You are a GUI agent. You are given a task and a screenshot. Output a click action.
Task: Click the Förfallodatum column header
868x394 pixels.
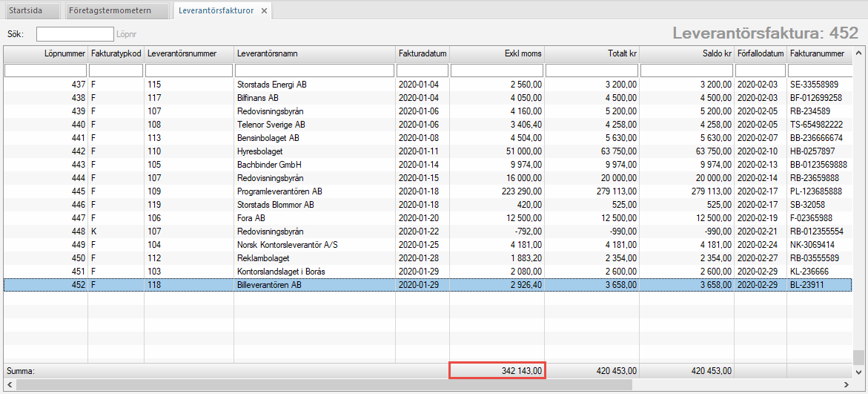click(x=761, y=54)
